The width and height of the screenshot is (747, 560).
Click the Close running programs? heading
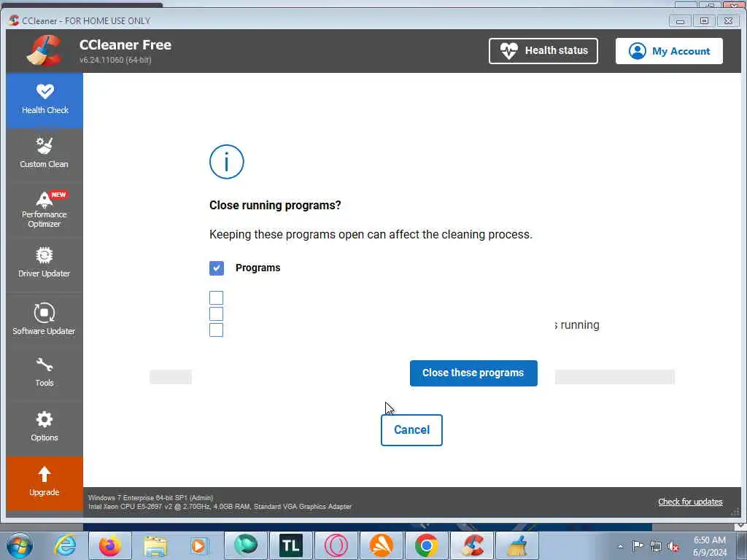(x=275, y=205)
